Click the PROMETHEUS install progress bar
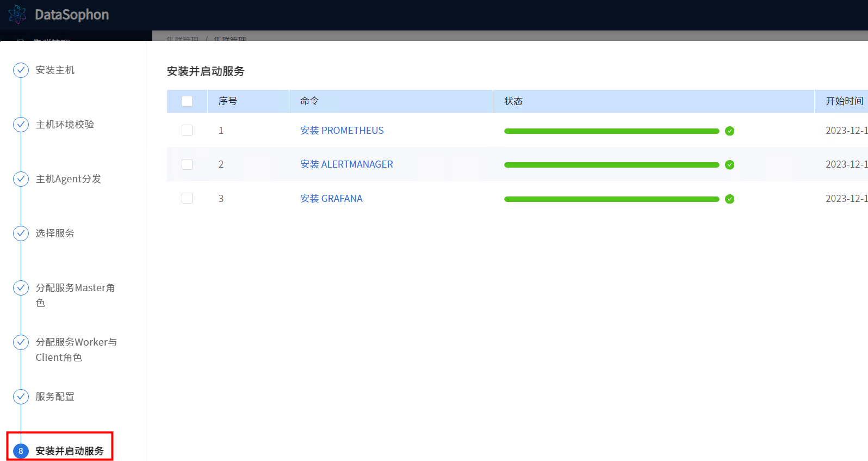Screen dimensions: 868x461 pos(612,131)
